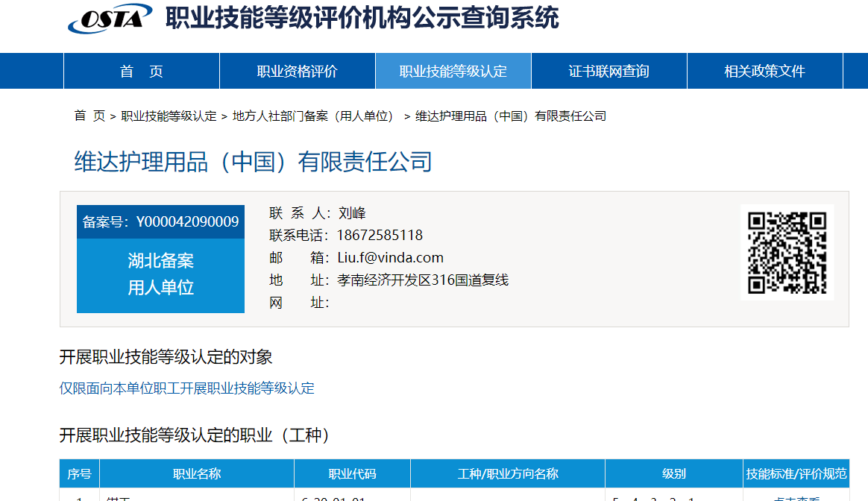Image resolution: width=868 pixels, height=501 pixels.
Task: Click the 维达护理用品 company page heading
Action: (253, 162)
